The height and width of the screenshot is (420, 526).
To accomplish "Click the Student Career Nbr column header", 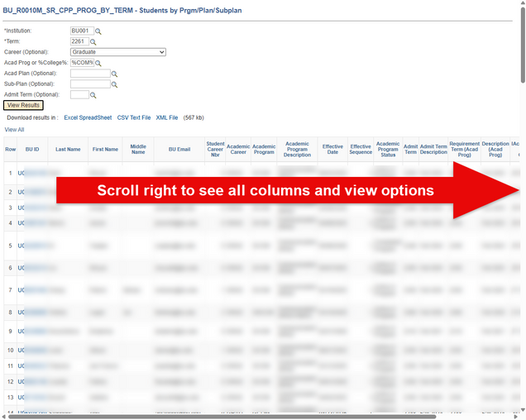I will (215, 150).
